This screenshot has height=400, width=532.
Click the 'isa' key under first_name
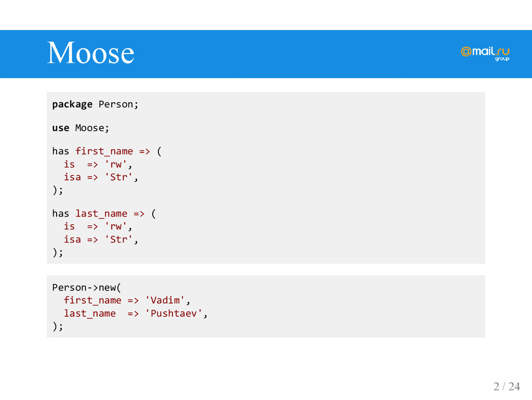(x=72, y=177)
